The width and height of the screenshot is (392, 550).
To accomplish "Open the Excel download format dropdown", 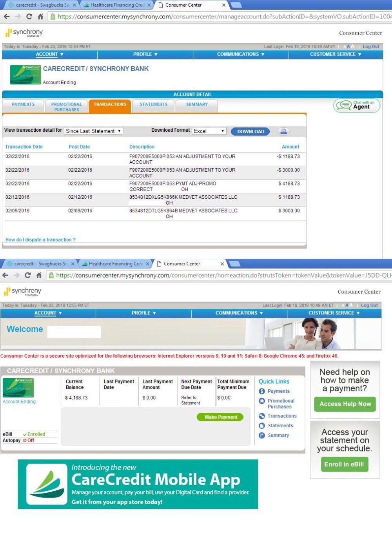I will pos(209,131).
